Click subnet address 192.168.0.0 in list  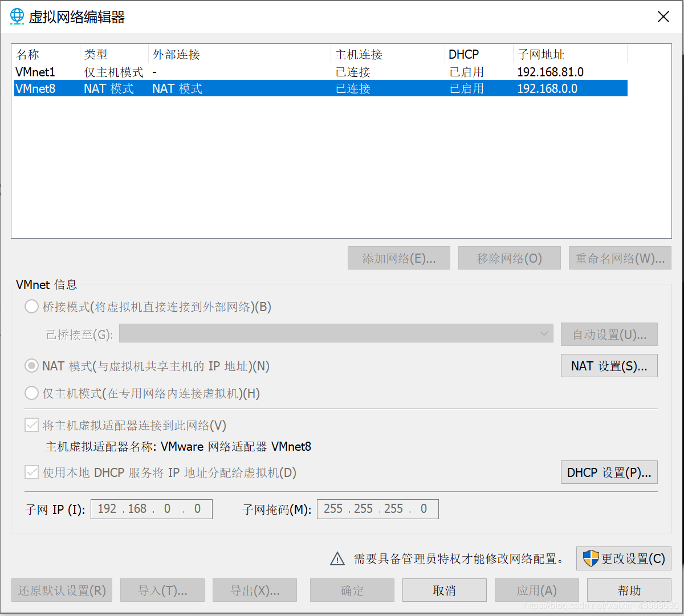[x=547, y=88]
